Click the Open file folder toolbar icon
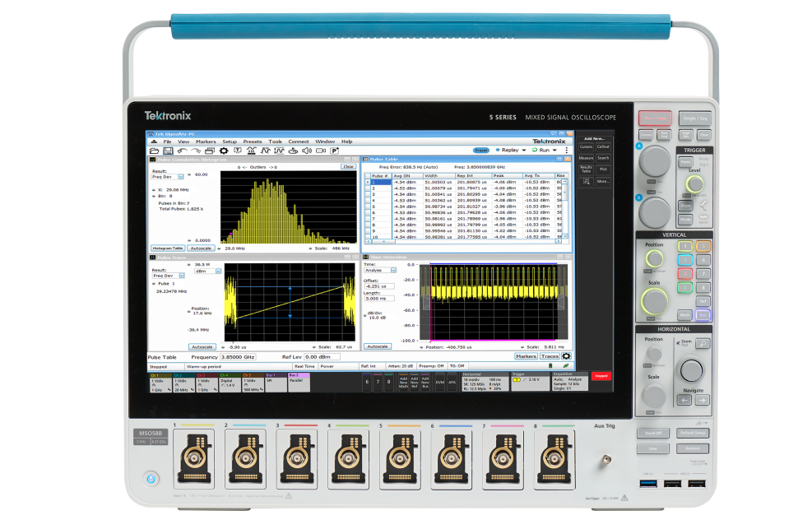Screen dimensions: 812x520 pyautogui.click(x=155, y=151)
